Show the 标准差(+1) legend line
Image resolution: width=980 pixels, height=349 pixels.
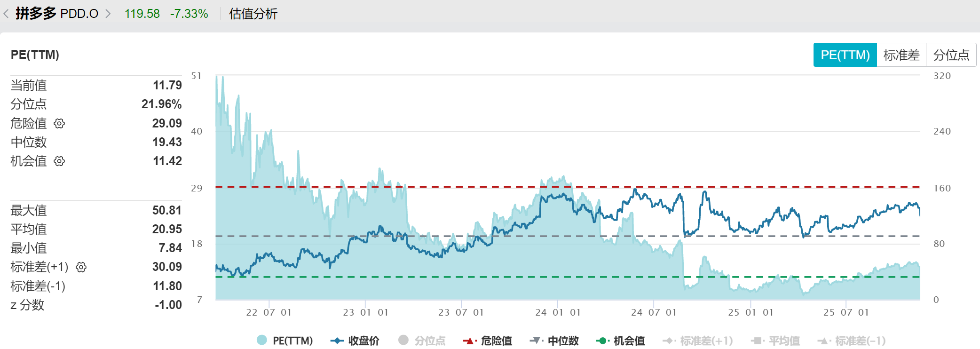pos(698,340)
